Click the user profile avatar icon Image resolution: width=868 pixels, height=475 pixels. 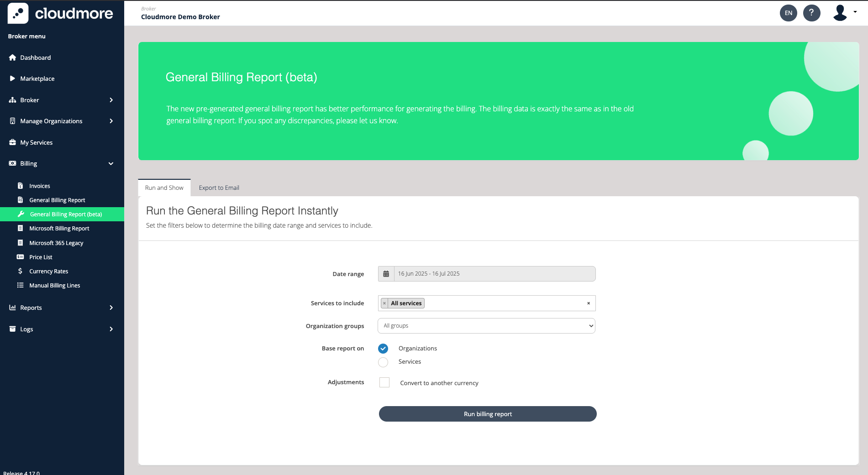tap(840, 13)
